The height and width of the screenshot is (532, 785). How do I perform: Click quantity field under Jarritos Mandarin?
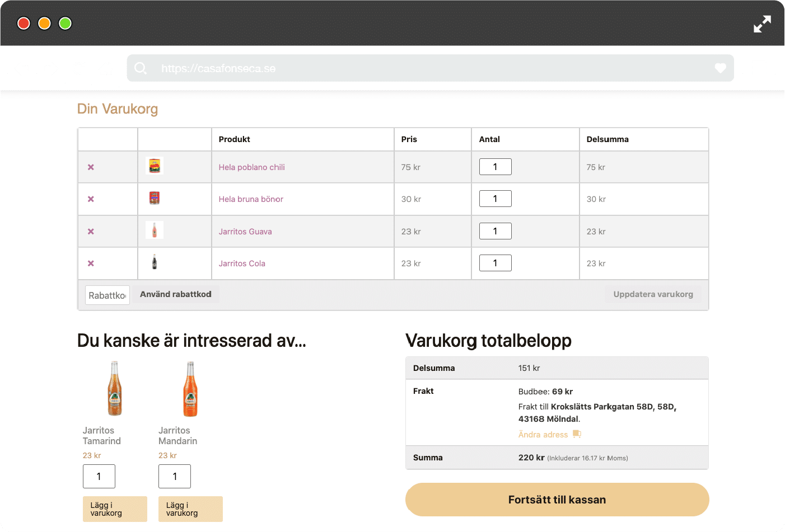click(175, 476)
